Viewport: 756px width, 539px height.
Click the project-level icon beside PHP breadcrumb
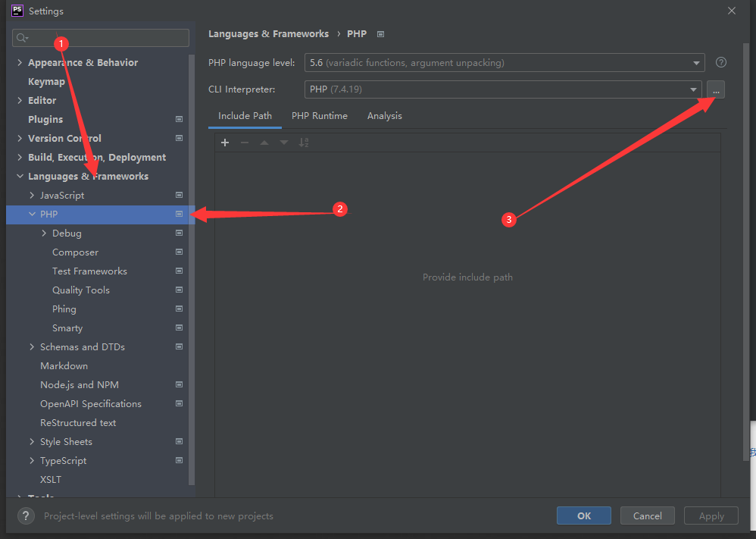tap(380, 34)
